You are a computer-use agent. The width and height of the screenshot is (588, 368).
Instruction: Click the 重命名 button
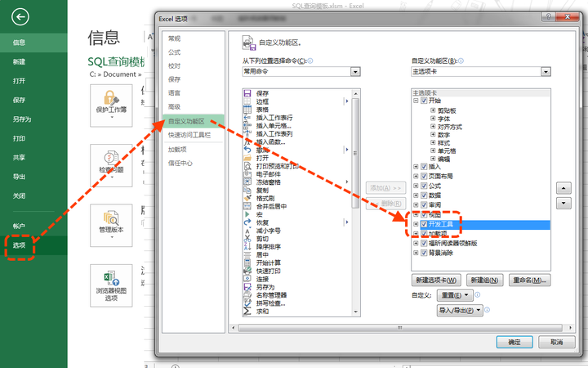[529, 280]
